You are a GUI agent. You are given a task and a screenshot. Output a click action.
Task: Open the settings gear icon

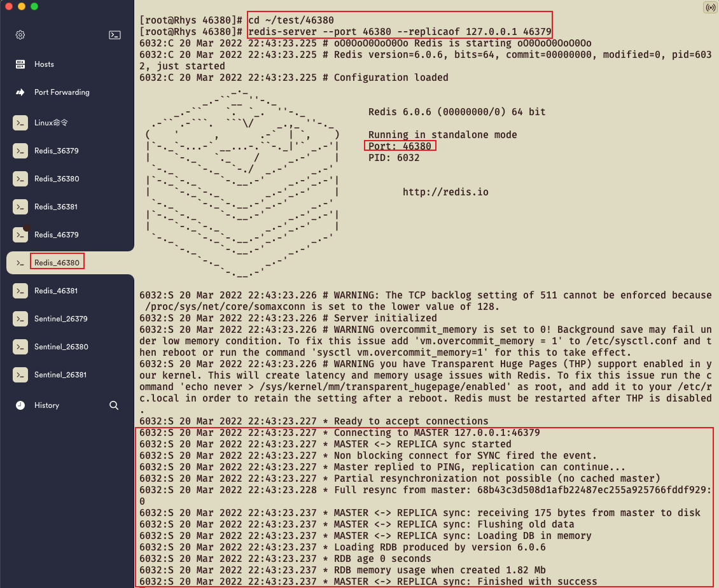(20, 35)
